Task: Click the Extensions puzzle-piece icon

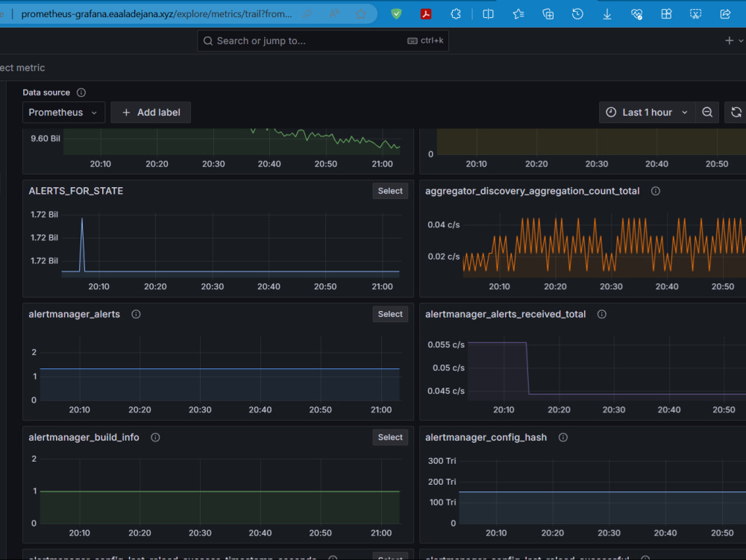Action: [456, 13]
